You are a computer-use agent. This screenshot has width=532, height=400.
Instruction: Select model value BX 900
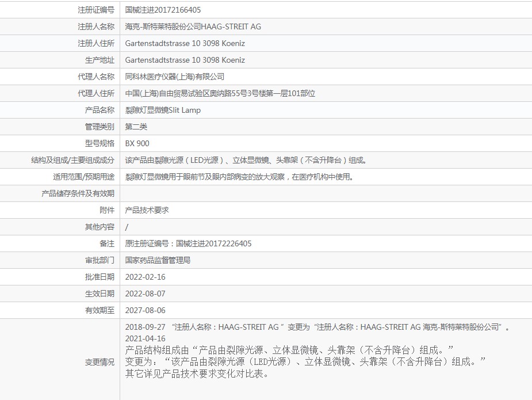pos(137,143)
